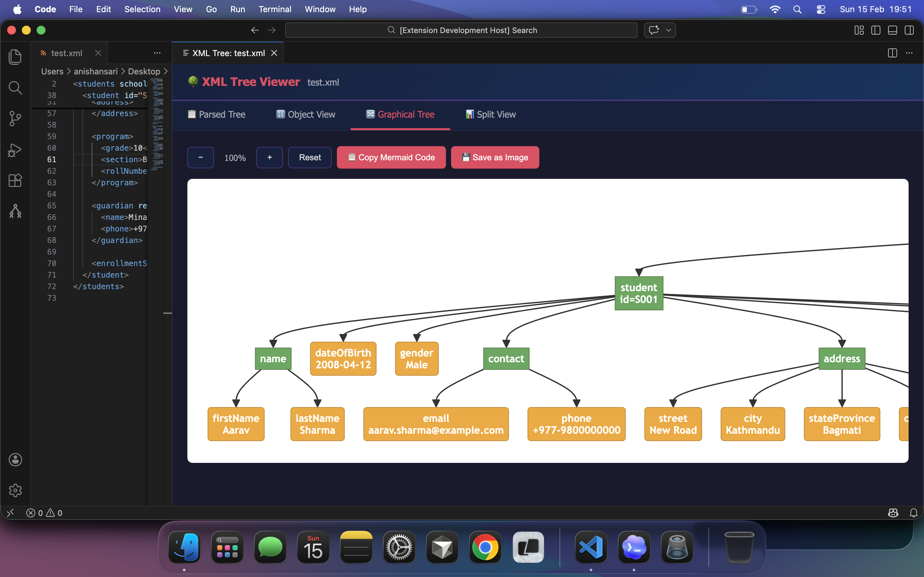Toggle the bottom panel layout button
The height and width of the screenshot is (577, 924).
click(x=892, y=30)
